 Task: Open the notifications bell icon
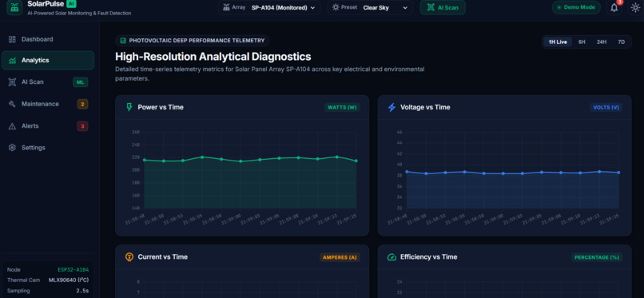click(614, 7)
